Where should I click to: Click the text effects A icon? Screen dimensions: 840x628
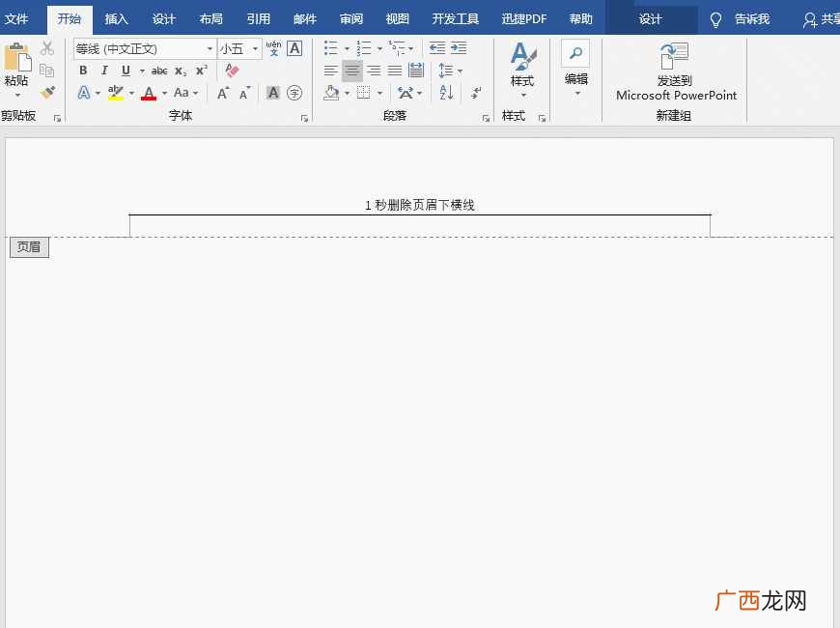(84, 93)
